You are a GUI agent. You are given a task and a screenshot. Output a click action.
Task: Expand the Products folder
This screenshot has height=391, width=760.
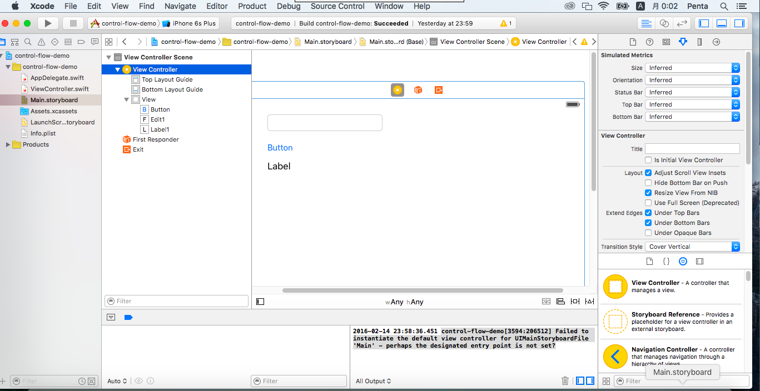(8, 144)
